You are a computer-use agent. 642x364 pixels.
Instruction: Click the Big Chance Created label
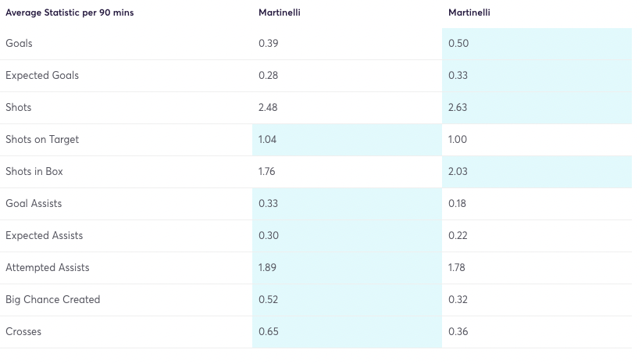(x=53, y=300)
